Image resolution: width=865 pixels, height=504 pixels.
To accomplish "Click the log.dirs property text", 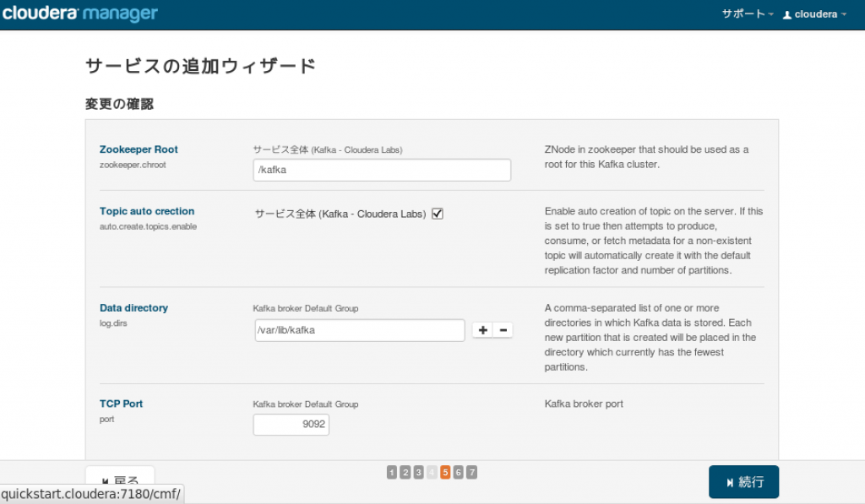I will click(113, 323).
